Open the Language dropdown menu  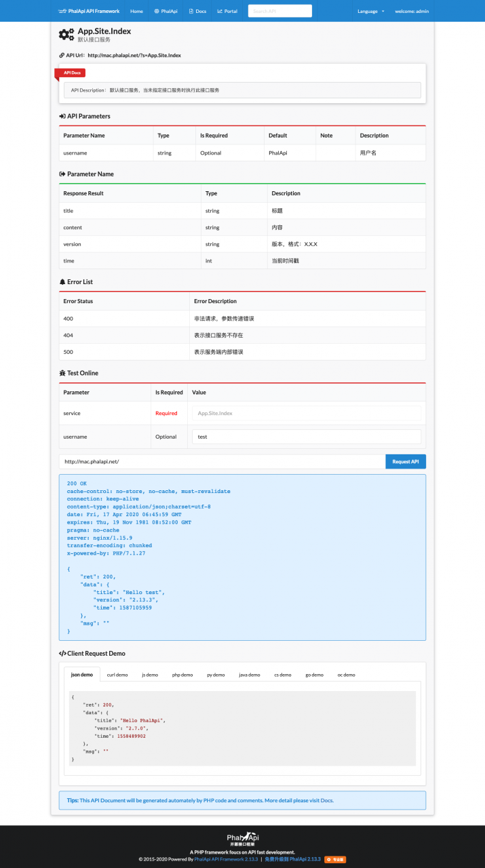[x=370, y=12]
